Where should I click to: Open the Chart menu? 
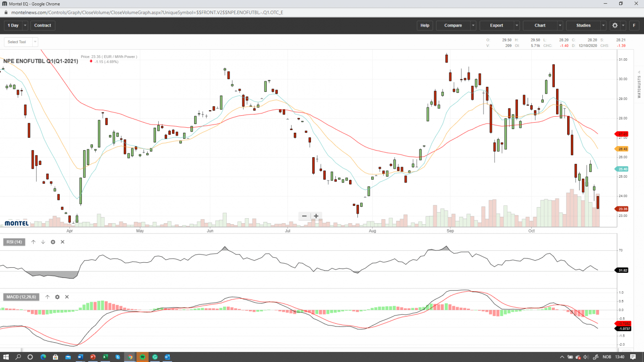pos(540,25)
